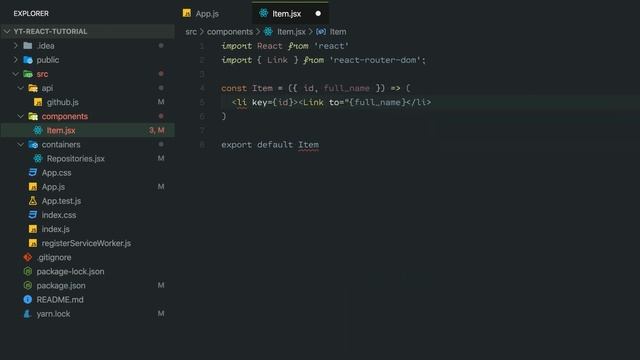Click the src breadcrumb segment
The height and width of the screenshot is (360, 640).
[x=191, y=31]
